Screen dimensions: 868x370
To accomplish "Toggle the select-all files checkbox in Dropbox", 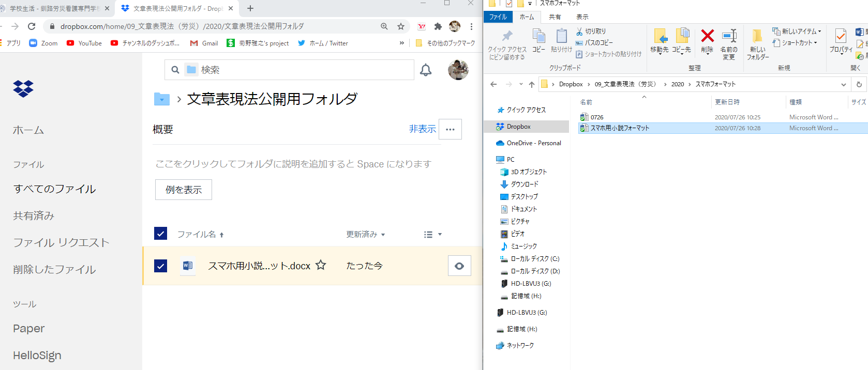I will pyautogui.click(x=161, y=234).
